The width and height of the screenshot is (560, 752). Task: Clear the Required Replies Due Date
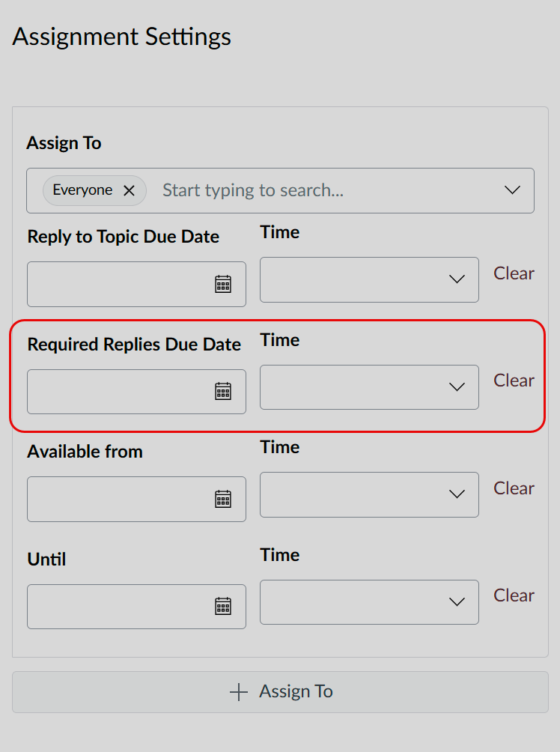click(x=514, y=380)
